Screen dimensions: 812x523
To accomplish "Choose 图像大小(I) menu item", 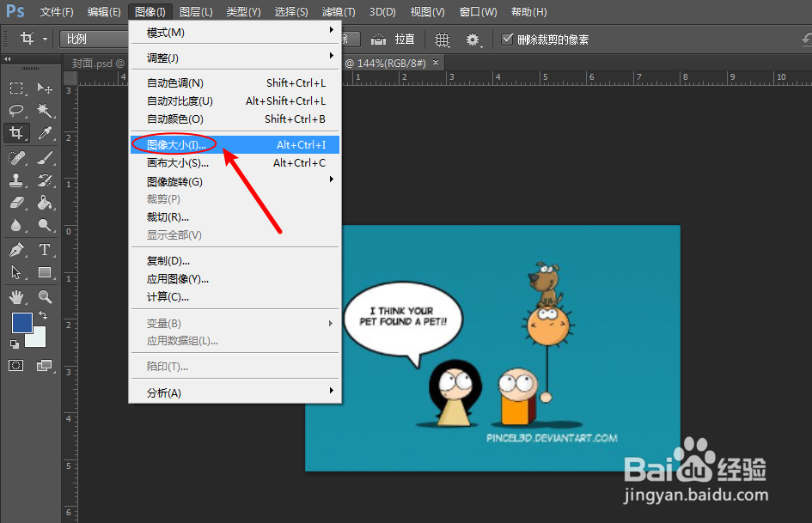I will [x=235, y=144].
